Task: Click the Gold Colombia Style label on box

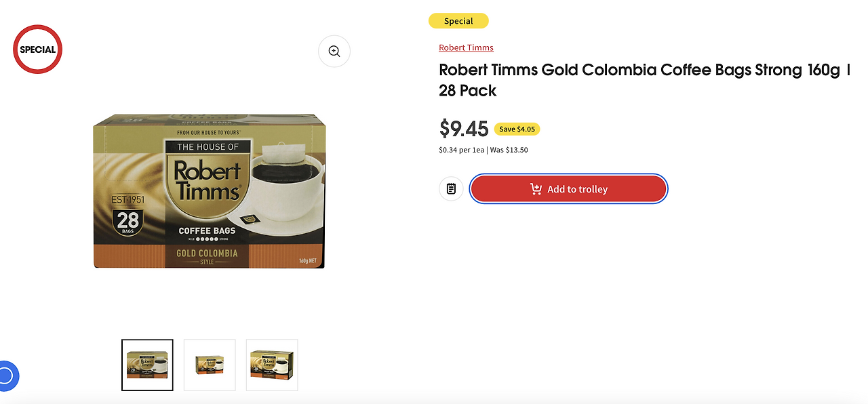Action: tap(207, 256)
